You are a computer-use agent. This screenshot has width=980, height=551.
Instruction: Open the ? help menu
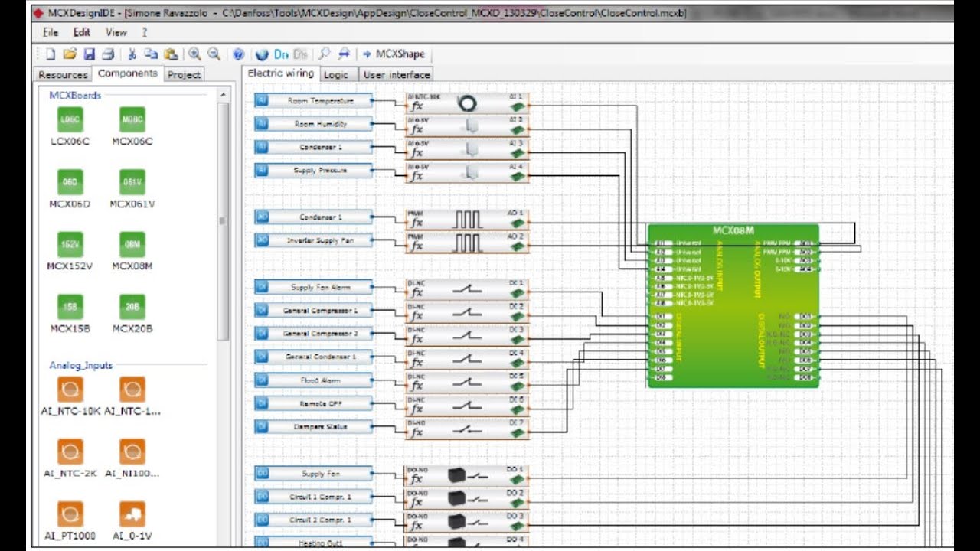point(144,32)
